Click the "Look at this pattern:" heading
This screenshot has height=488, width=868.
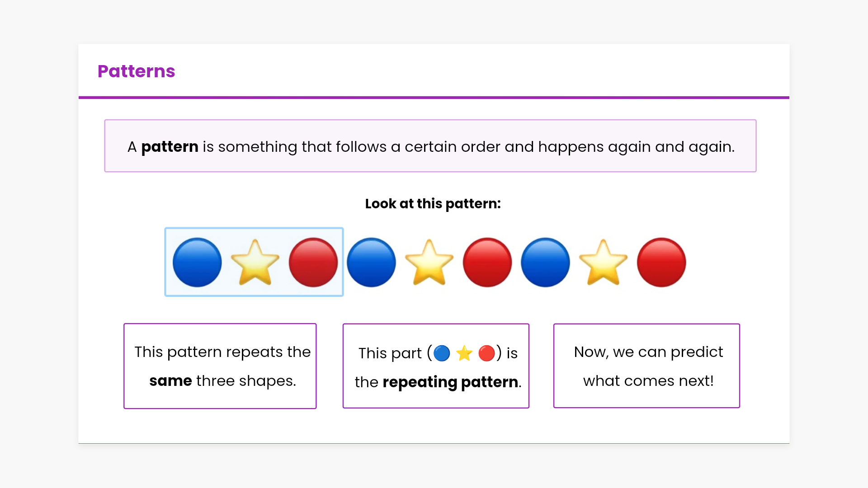pyautogui.click(x=433, y=204)
